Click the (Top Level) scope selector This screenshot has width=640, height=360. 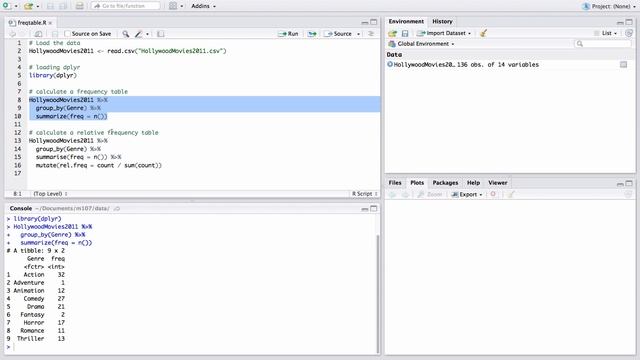(50, 194)
